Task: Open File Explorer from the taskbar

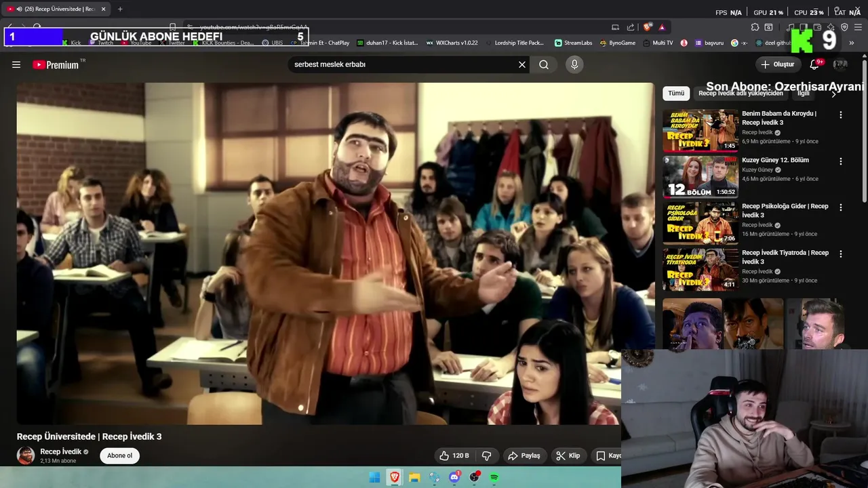Action: (414, 477)
